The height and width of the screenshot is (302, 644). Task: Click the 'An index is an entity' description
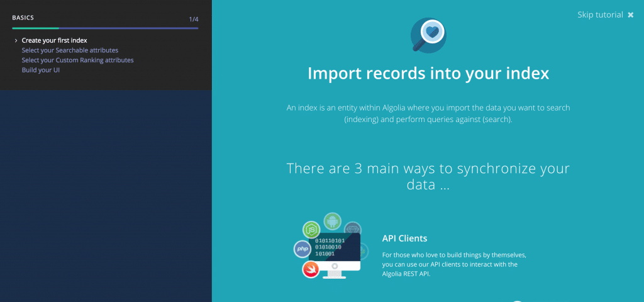click(x=428, y=114)
